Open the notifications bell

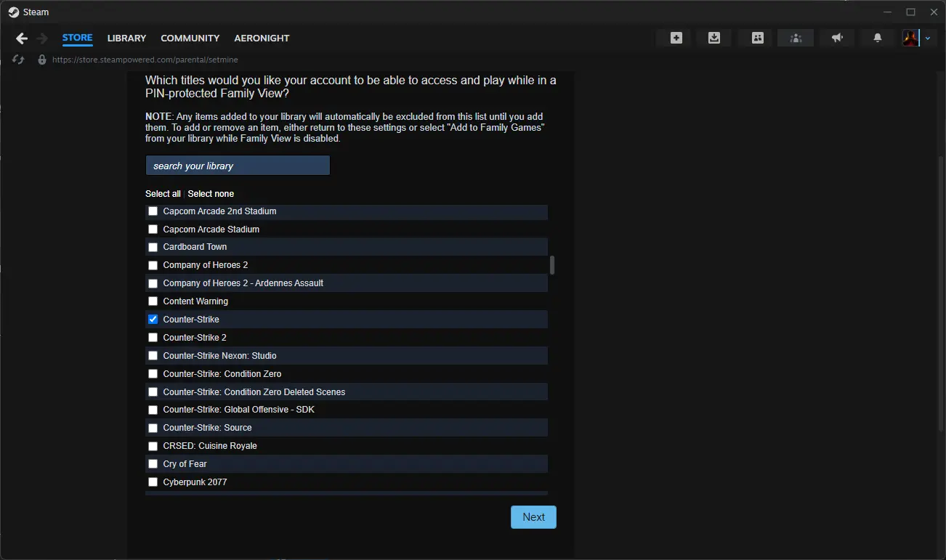[878, 38]
